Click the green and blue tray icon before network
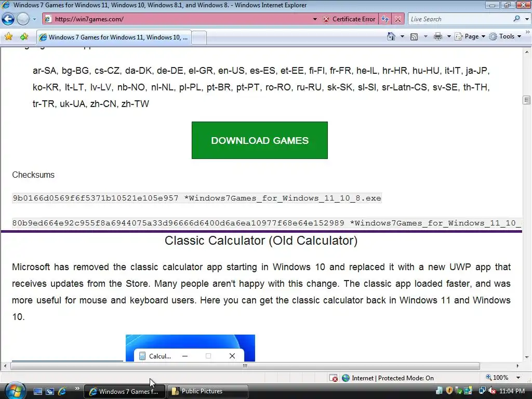Image resolution: width=532 pixels, height=399 pixels. pyautogui.click(x=469, y=391)
